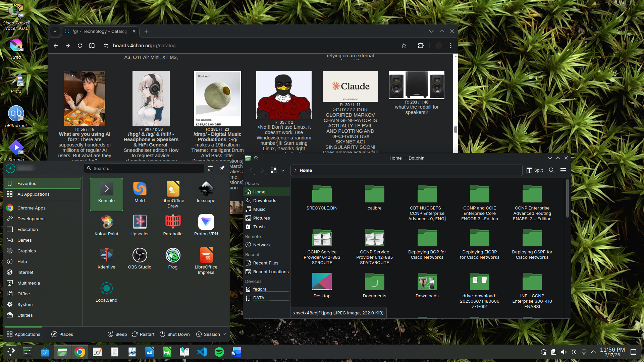Open Proton VPN app
The image size is (644, 362).
point(206,225)
